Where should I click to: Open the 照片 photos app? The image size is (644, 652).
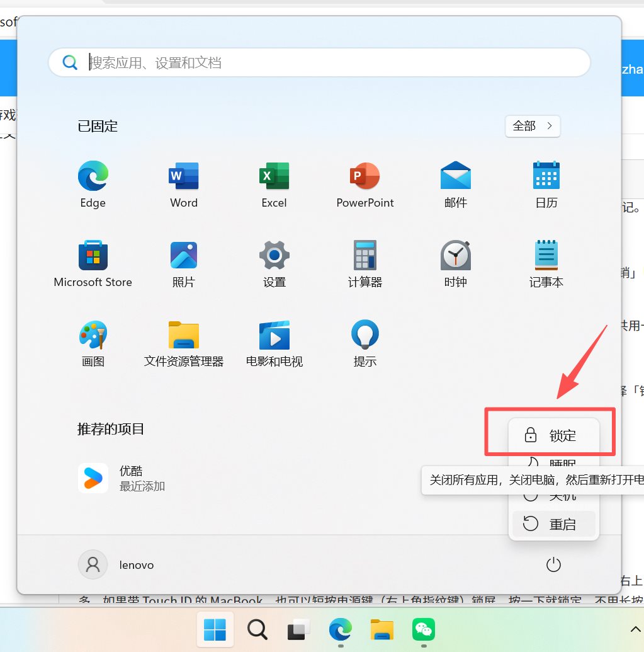(x=184, y=263)
